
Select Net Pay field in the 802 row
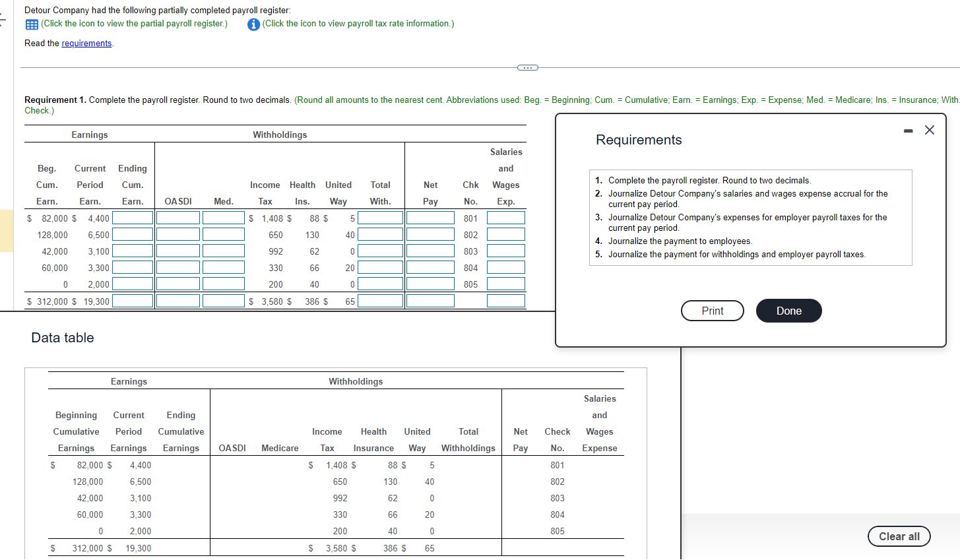tap(430, 234)
